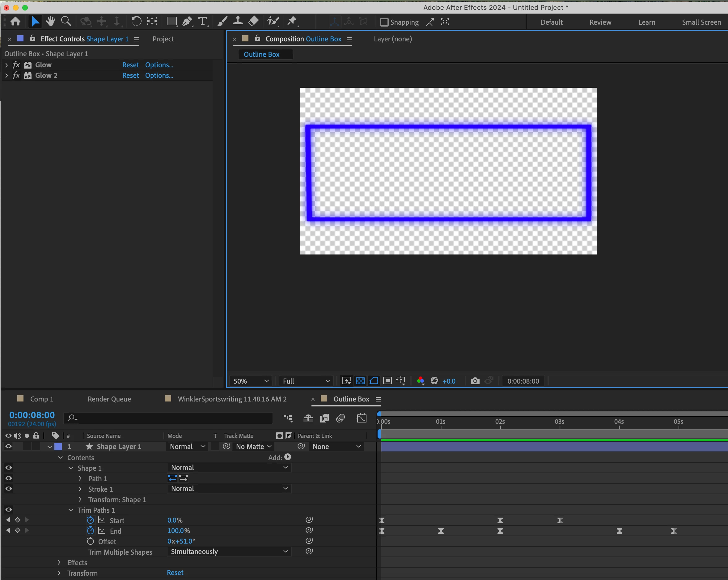Take a snapshot with camera icon
Viewport: 728px width, 580px height.
pos(475,381)
